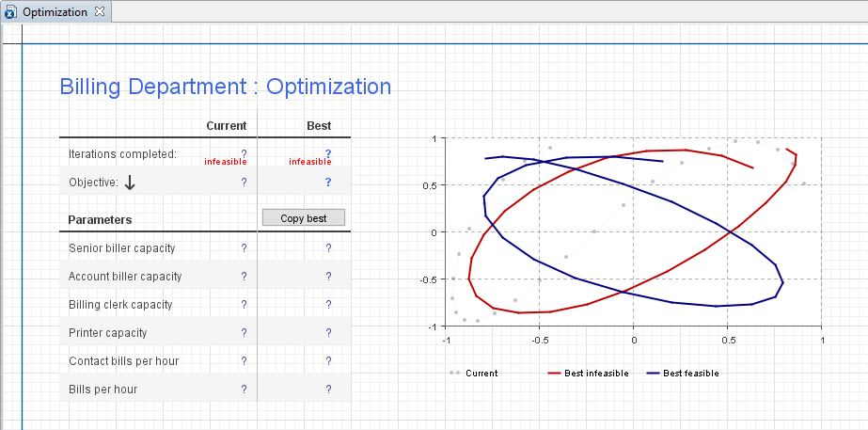Click the Best column header

319,126
